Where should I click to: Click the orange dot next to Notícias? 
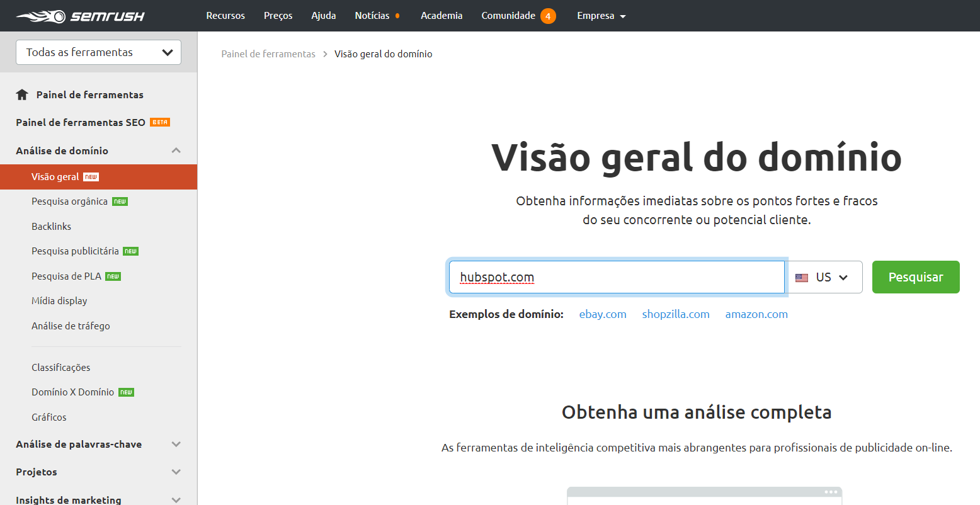(397, 16)
